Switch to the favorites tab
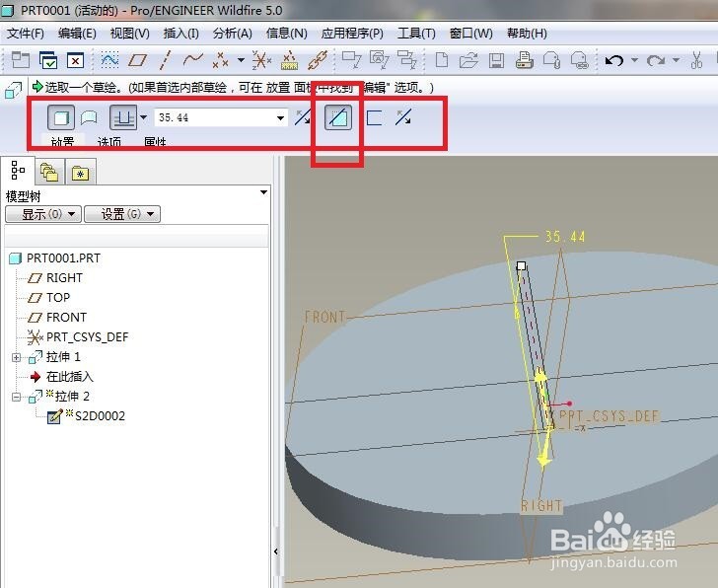 [81, 172]
